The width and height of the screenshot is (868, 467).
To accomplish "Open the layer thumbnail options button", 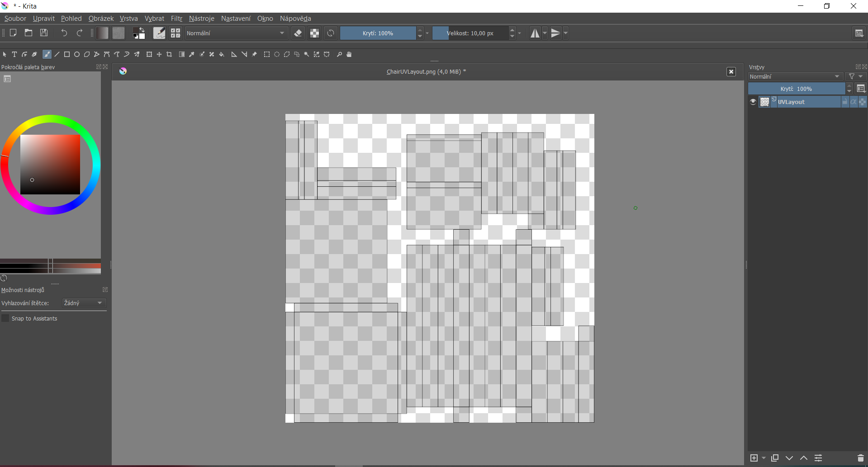I will pos(861,89).
